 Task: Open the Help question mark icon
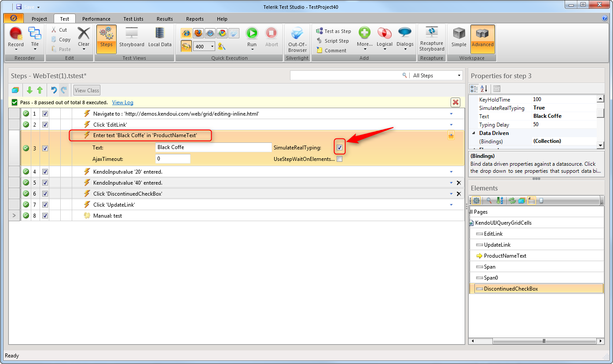click(x=605, y=18)
